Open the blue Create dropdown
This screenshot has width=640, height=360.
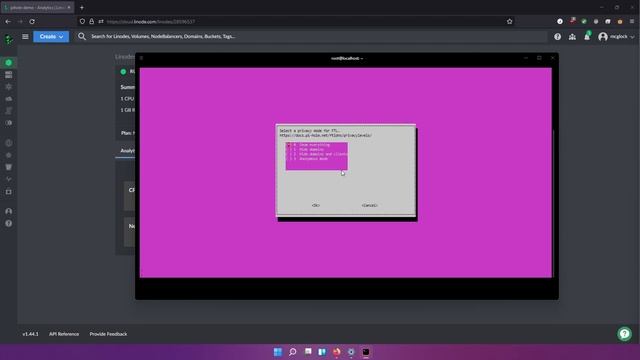click(51, 37)
